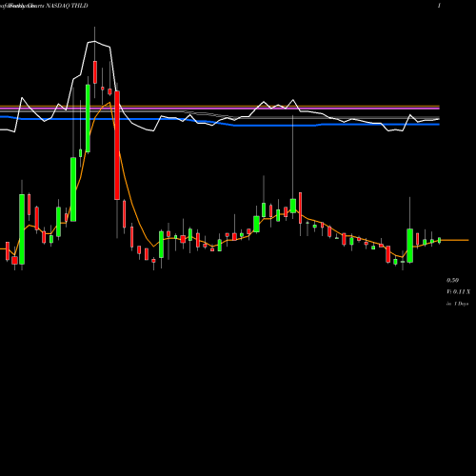The height and width of the screenshot is (476, 476).
Task: Click the 0.50 price value label
Action: (x=452, y=280)
